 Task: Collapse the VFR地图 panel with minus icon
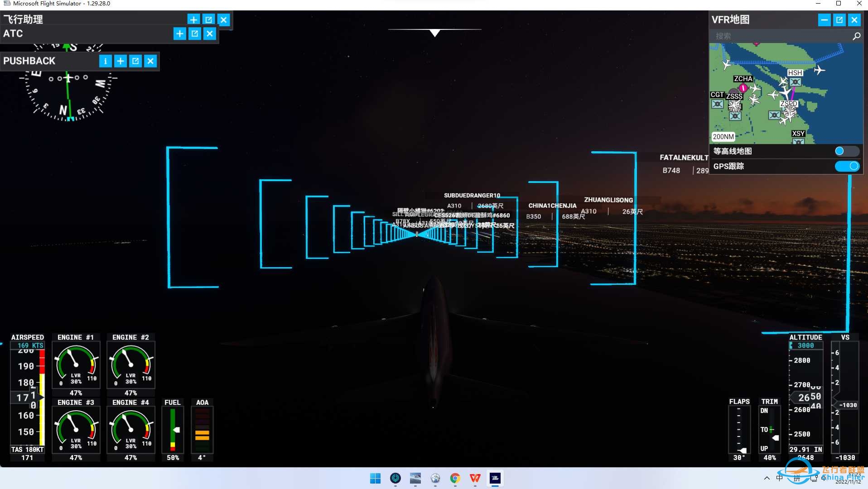tap(825, 20)
